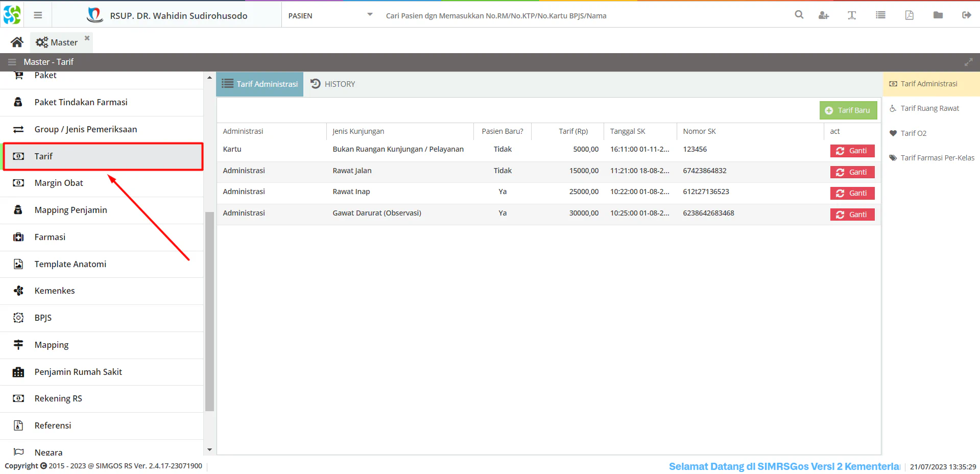The image size is (980, 474).
Task: Click the text format T icon
Action: [x=852, y=15]
